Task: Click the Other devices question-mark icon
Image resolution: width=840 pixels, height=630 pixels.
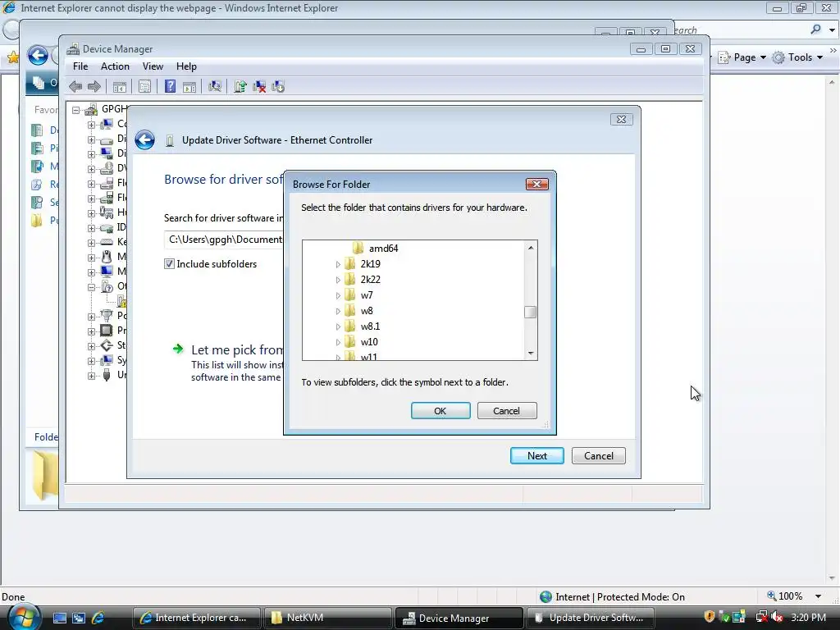Action: [107, 286]
